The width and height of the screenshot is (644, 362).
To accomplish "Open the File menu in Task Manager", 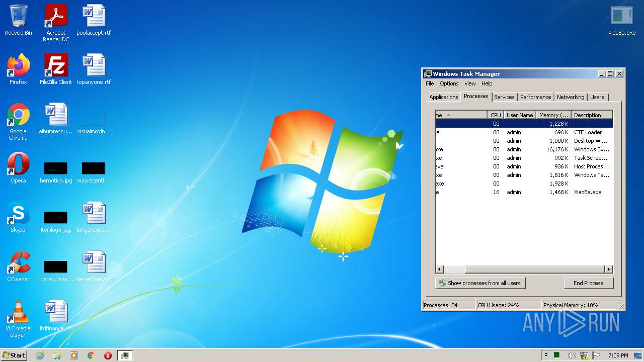I will click(x=430, y=83).
